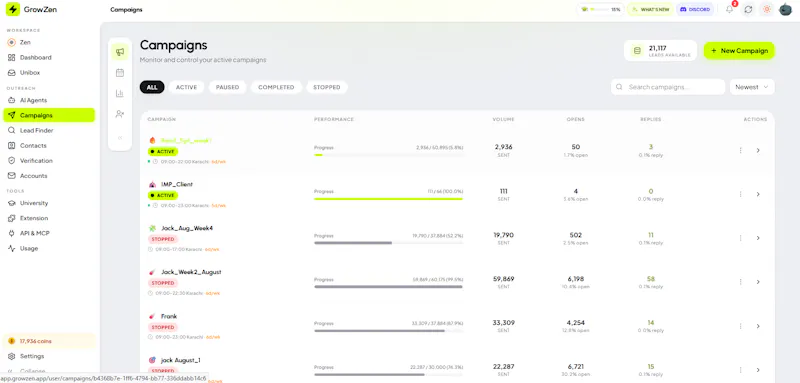
Task: Click the 6,198 opens value
Action: pyautogui.click(x=576, y=279)
